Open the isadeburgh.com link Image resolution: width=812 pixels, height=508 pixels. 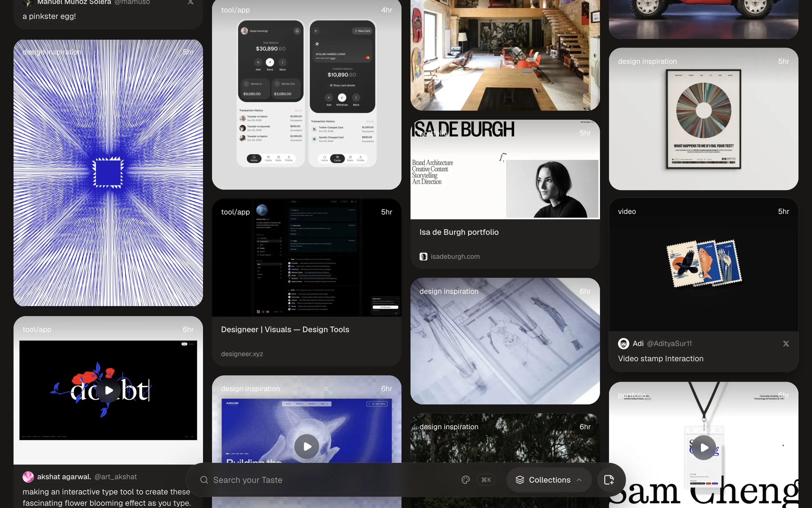[x=455, y=256]
